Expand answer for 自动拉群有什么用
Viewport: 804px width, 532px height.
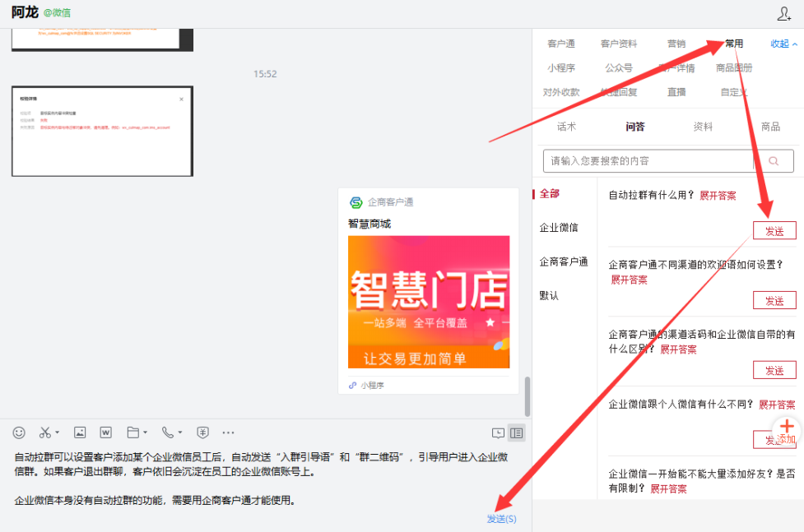718,196
